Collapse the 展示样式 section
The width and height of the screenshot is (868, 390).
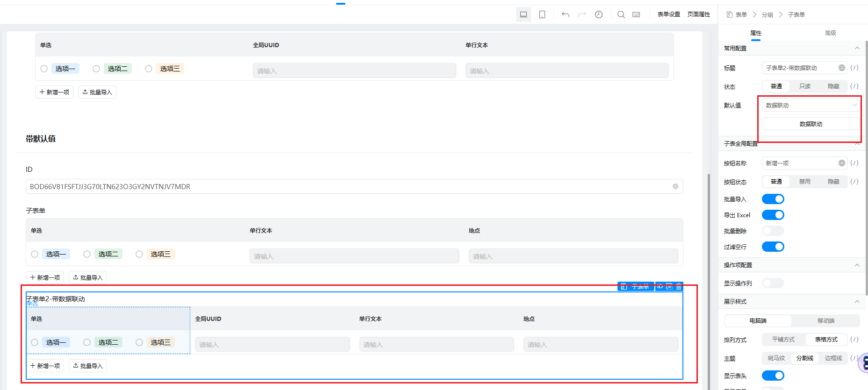coord(857,301)
